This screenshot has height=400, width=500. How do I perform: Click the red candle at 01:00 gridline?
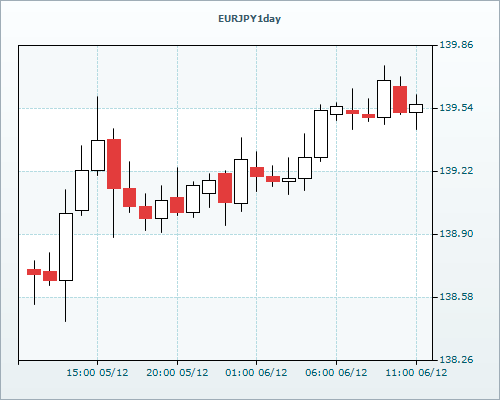point(257,172)
